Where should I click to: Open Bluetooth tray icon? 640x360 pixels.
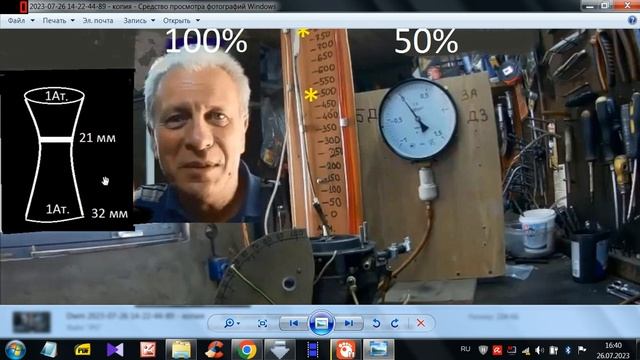(567, 350)
